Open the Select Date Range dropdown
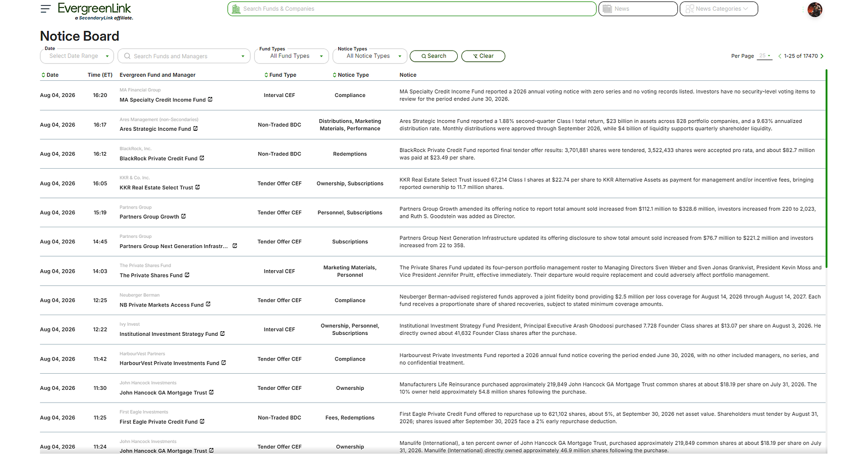This screenshot has height=455, width=868. point(77,56)
